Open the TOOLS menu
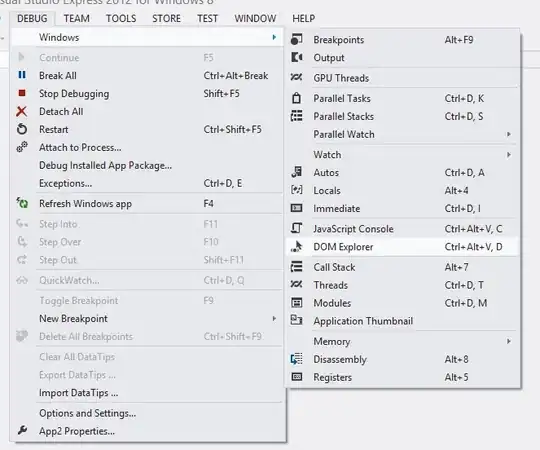The width and height of the screenshot is (540, 450). (121, 18)
